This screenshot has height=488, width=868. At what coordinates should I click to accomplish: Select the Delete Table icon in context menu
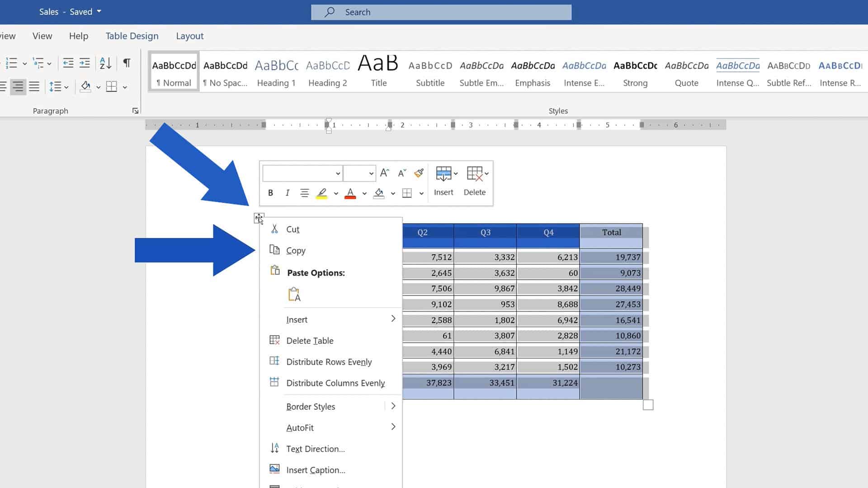(x=310, y=340)
